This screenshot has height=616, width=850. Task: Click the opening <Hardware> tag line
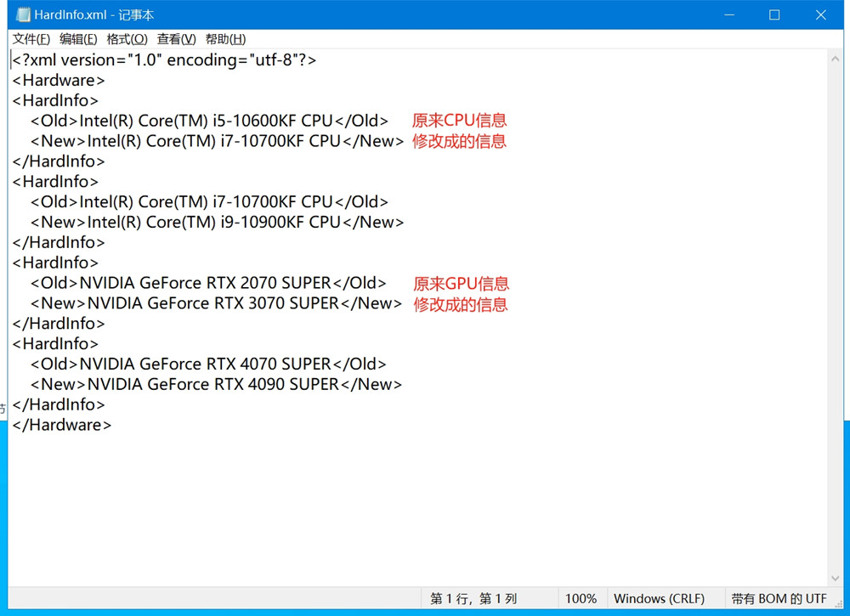click(59, 80)
